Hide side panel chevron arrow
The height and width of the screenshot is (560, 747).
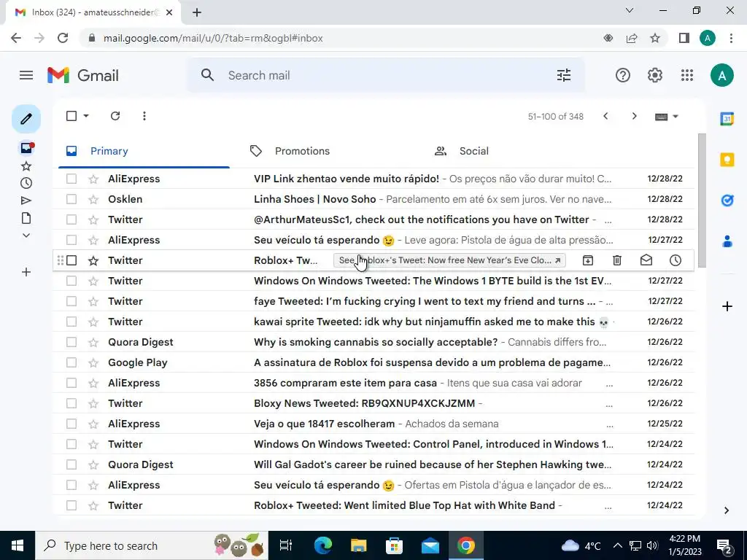tap(727, 510)
